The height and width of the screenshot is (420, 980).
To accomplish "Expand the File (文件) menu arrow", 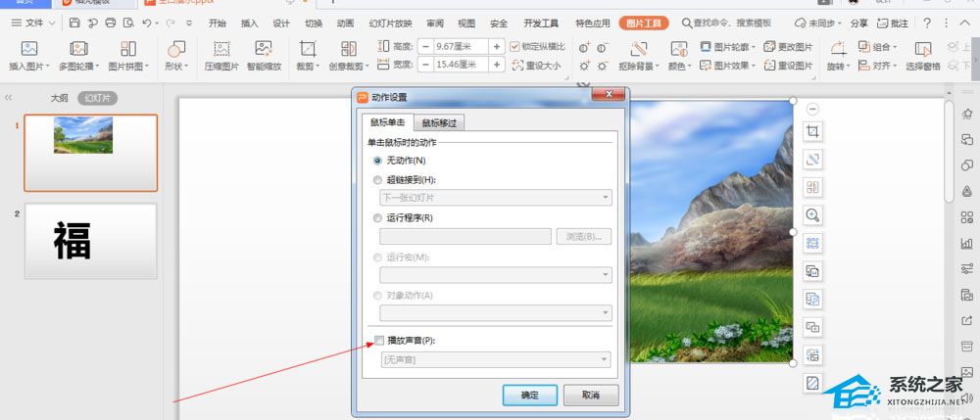I will click(x=51, y=23).
